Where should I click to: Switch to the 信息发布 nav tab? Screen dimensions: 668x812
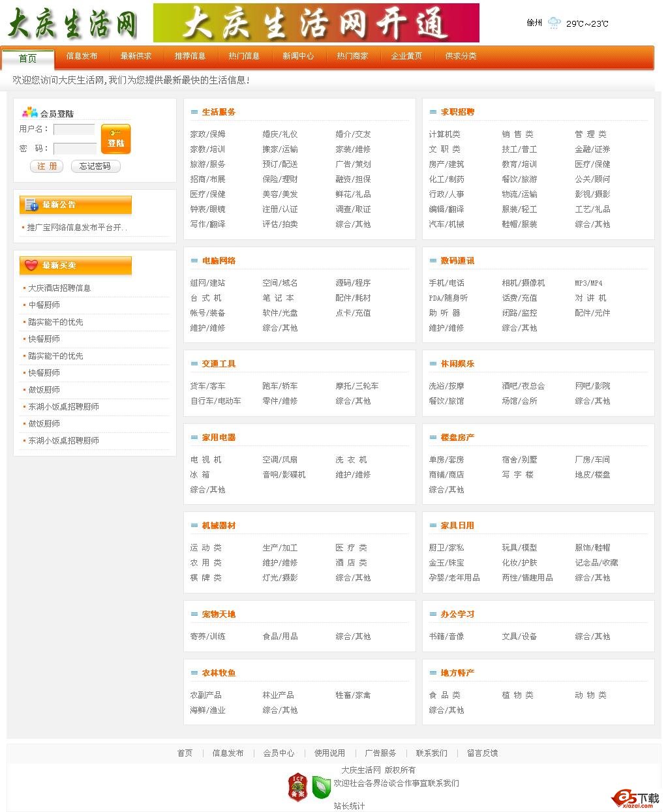[82, 56]
